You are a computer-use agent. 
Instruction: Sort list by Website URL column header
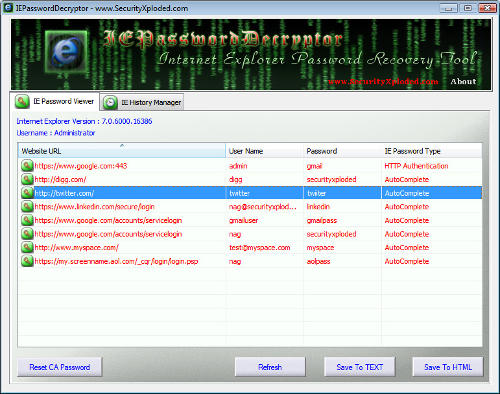coord(122,151)
